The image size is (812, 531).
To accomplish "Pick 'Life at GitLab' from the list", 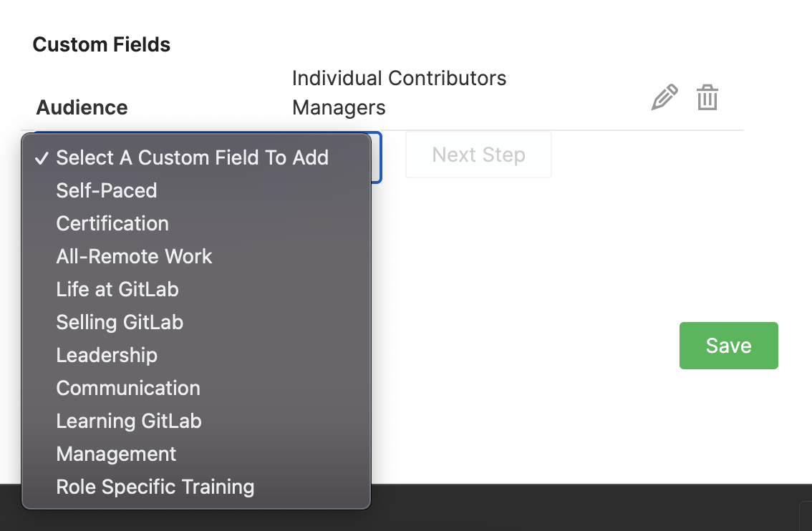I will (117, 289).
